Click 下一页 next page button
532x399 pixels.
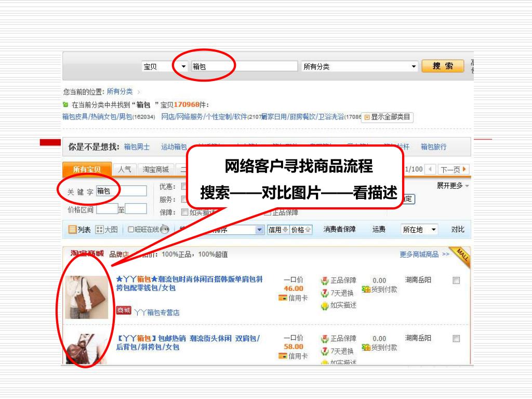tap(453, 169)
